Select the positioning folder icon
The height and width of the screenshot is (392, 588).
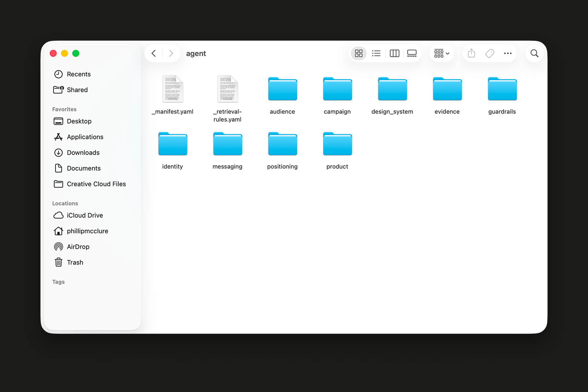pos(283,144)
